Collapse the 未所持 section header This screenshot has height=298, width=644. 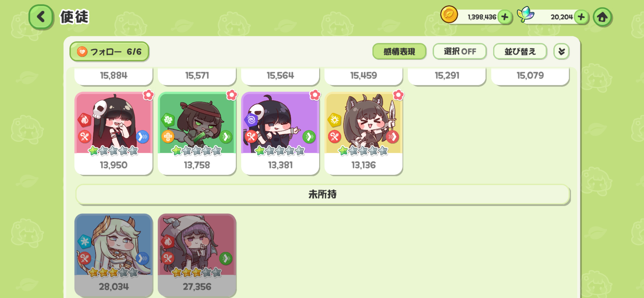[323, 194]
